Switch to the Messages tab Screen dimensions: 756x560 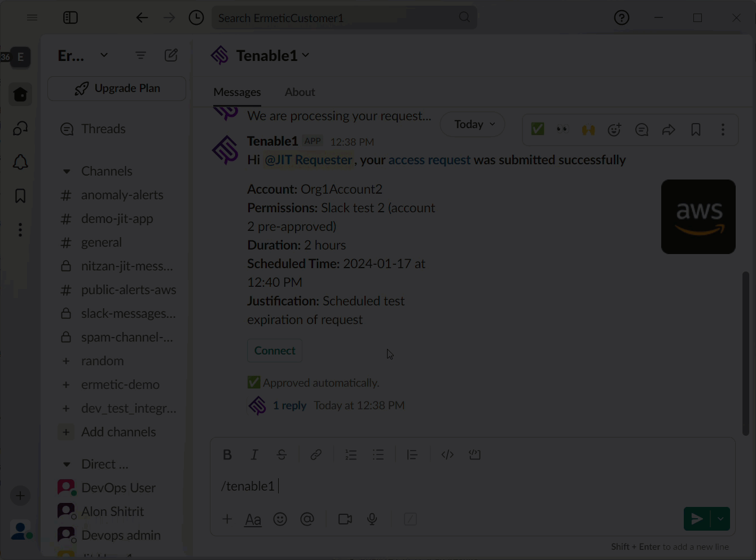[x=237, y=92]
